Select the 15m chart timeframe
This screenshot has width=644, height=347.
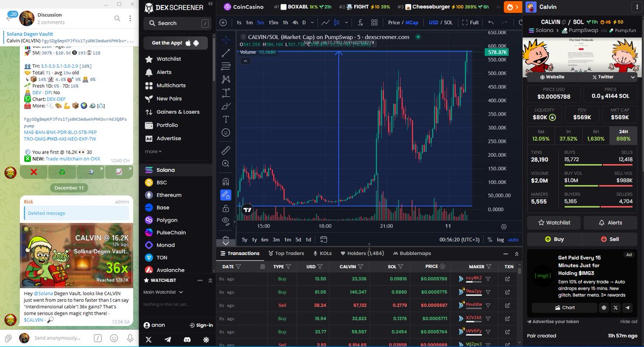coord(273,23)
